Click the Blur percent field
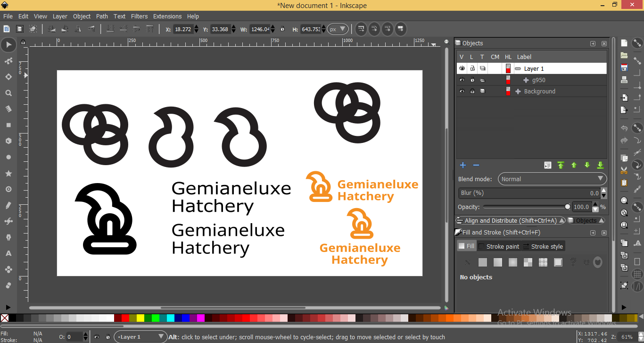The width and height of the screenshot is (644, 343). (529, 193)
